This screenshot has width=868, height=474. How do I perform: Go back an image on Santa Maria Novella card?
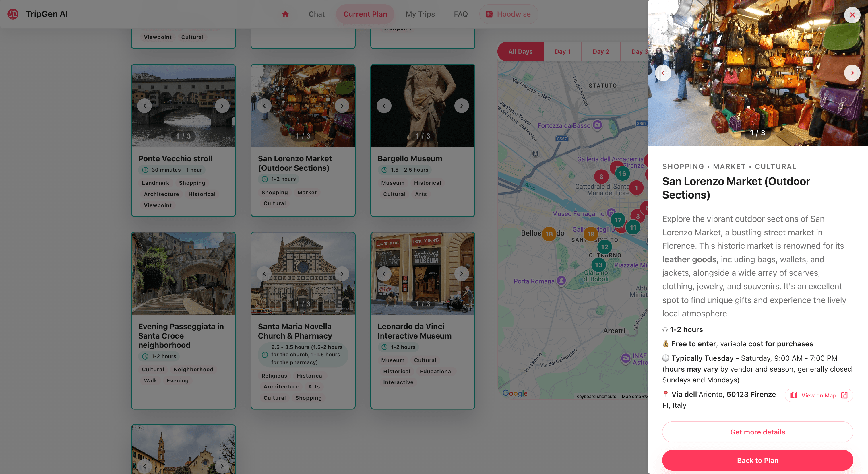[265, 273]
